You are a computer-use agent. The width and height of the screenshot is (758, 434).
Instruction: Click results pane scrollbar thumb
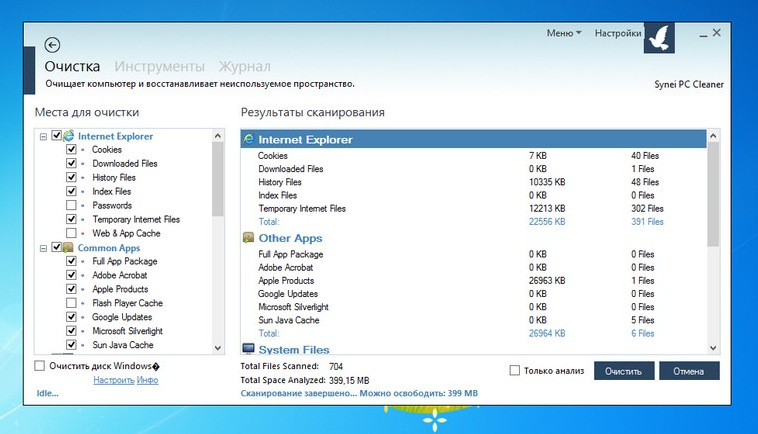[713, 194]
